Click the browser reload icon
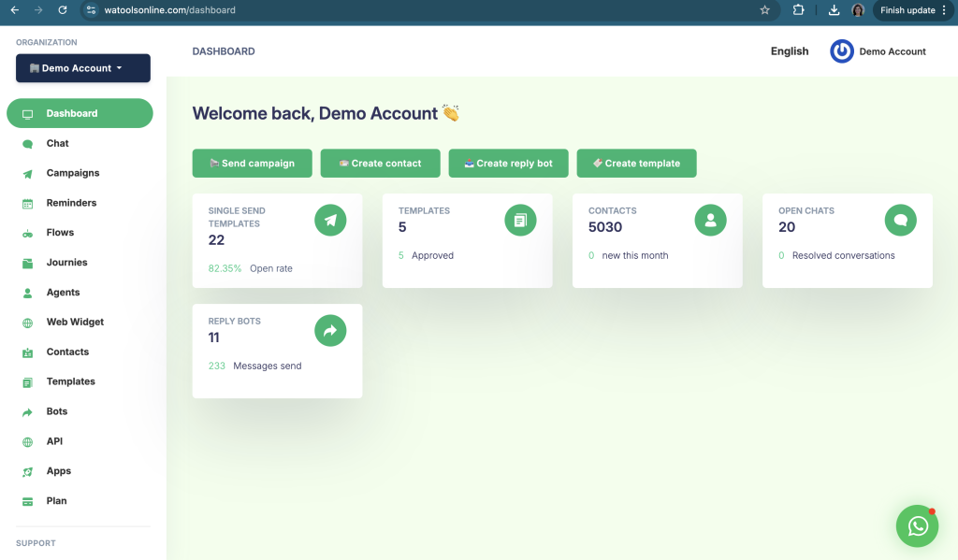This screenshot has height=560, width=958. click(x=63, y=9)
